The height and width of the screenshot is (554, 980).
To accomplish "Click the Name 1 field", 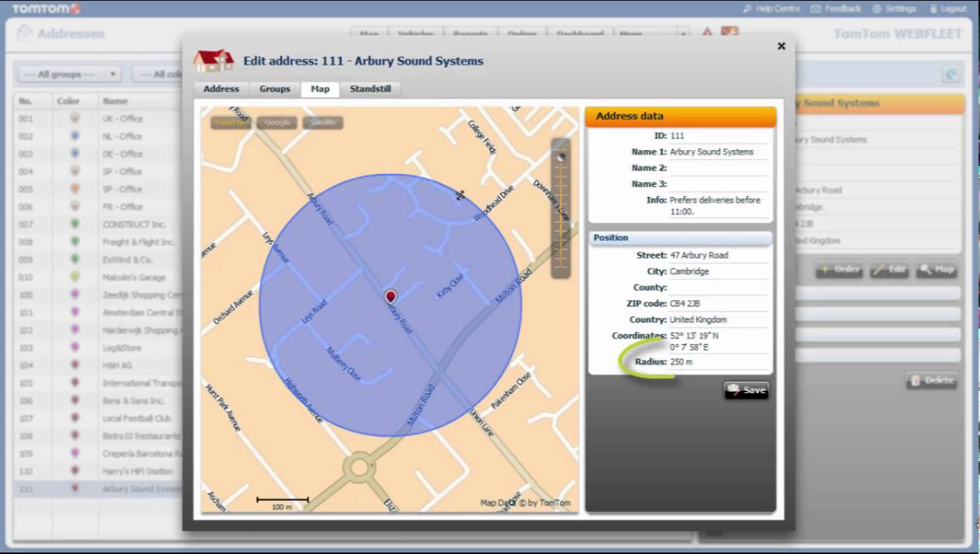I will click(x=719, y=152).
